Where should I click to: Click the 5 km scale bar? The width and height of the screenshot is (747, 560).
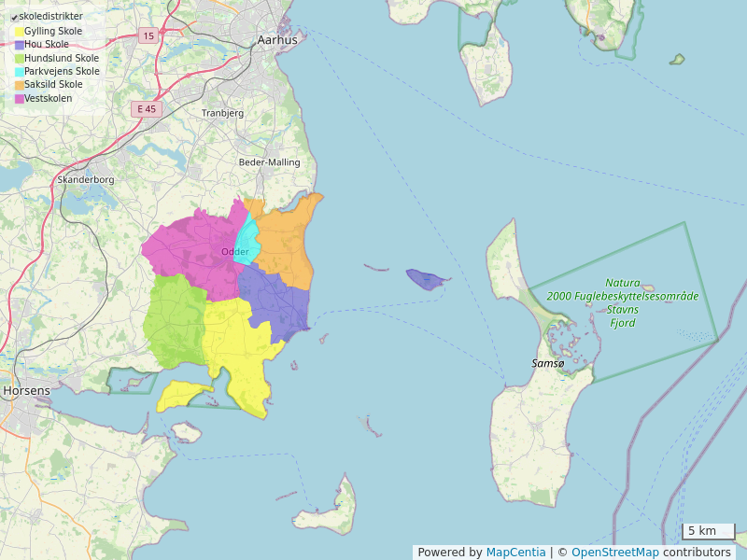[x=708, y=532]
